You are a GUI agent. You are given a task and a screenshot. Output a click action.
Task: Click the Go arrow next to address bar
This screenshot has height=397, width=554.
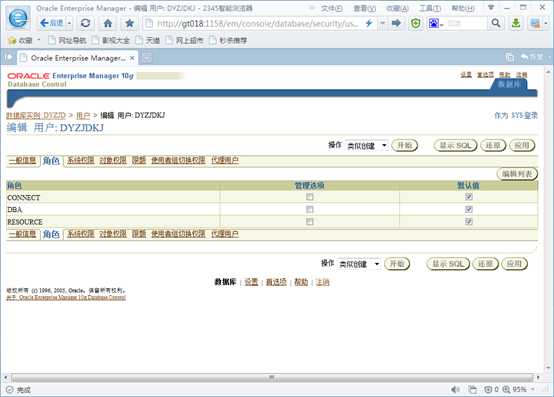396,23
